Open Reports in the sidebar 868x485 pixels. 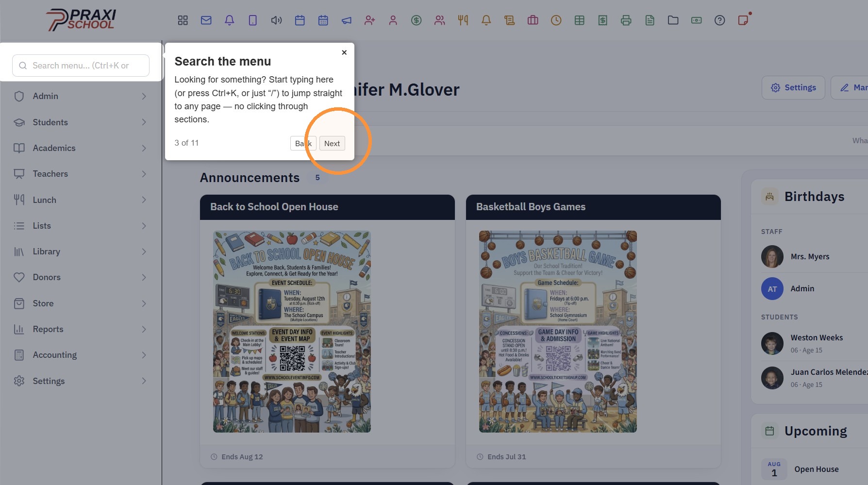tap(81, 329)
